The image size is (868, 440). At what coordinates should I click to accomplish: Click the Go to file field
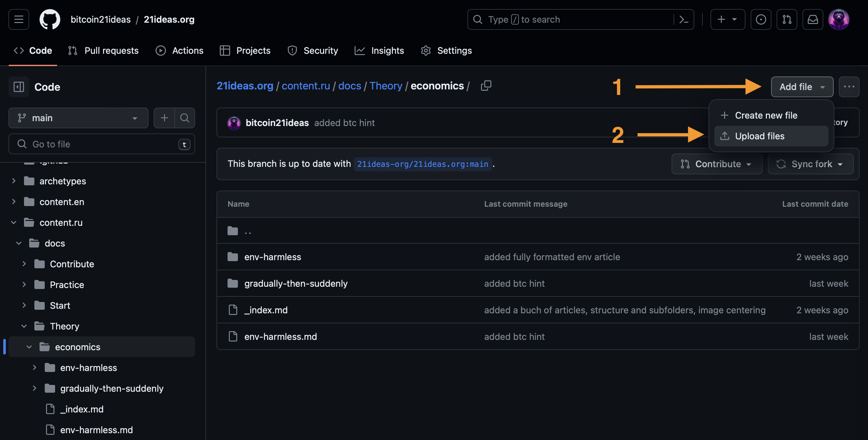101,144
